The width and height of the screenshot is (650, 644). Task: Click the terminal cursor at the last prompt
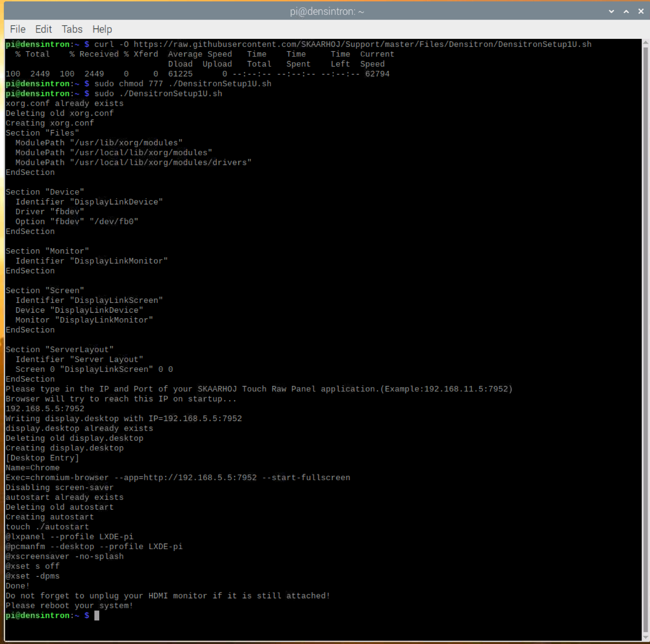click(x=97, y=616)
